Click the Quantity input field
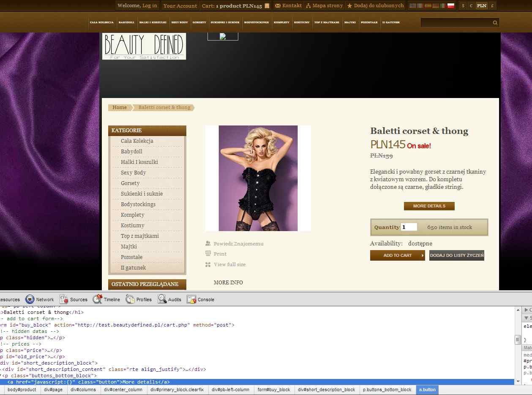The width and height of the screenshot is (532, 395). click(x=409, y=227)
